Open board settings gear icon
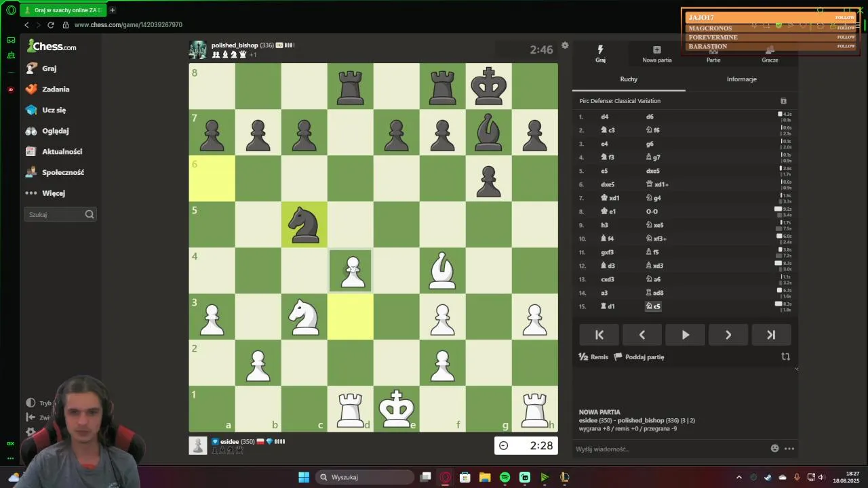This screenshot has width=868, height=488. point(565,45)
